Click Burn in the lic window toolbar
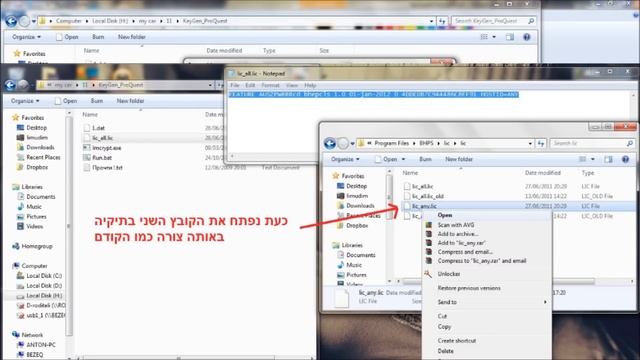Image resolution: width=640 pixels, height=360 pixels. click(x=425, y=159)
